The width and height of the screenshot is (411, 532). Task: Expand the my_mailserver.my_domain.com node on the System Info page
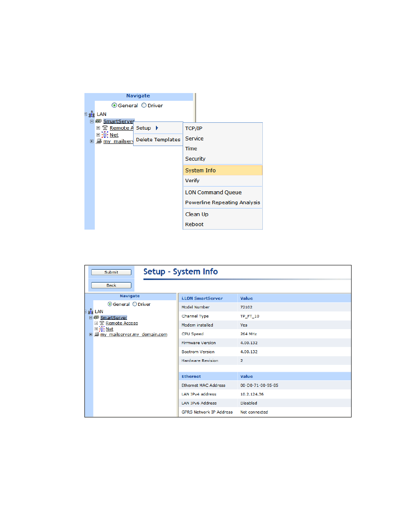(91, 334)
